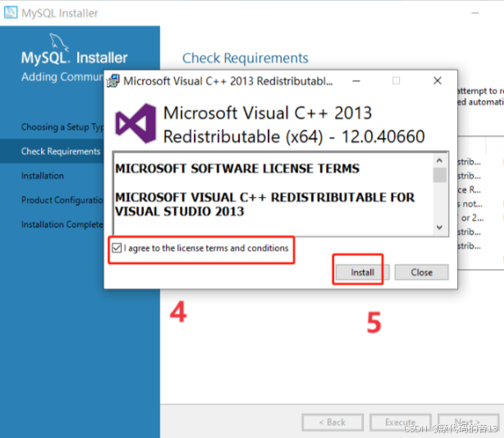This screenshot has width=504, height=438.
Task: Click the Back button in MySQL Installer
Action: coord(332,422)
